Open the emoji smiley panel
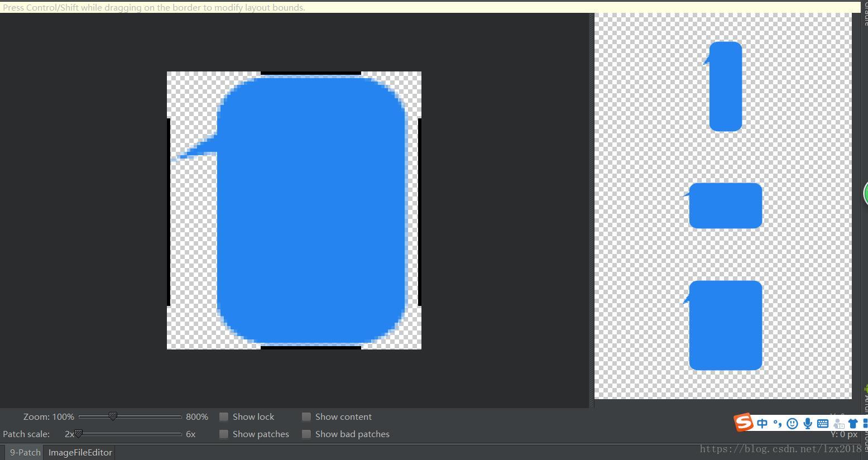 click(x=792, y=424)
